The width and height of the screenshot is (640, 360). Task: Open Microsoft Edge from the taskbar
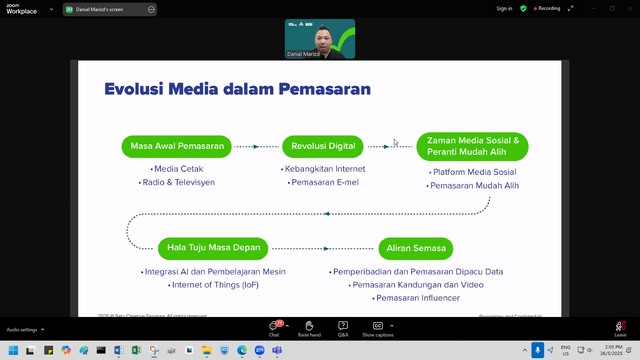pos(242,350)
